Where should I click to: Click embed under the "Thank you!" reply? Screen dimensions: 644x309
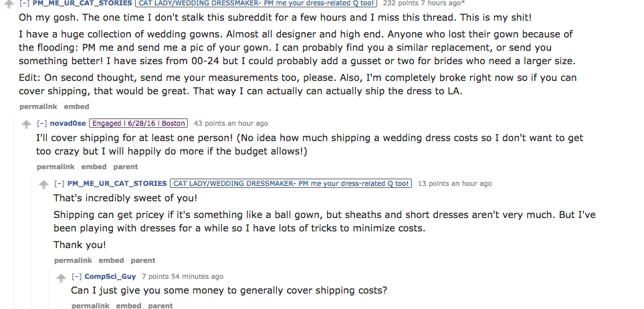(x=111, y=260)
